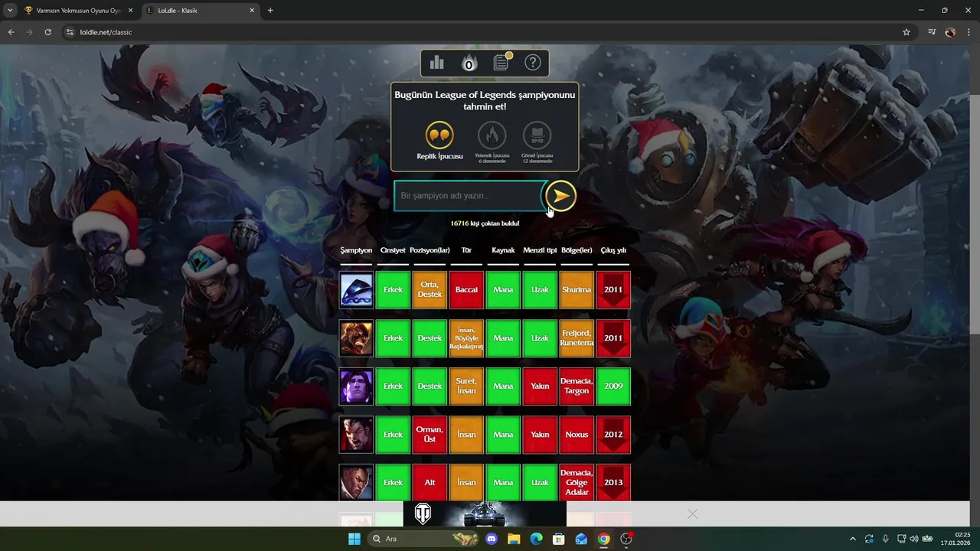Click the red Baccai species cell
The width and height of the screenshot is (980, 551).
[x=466, y=290]
